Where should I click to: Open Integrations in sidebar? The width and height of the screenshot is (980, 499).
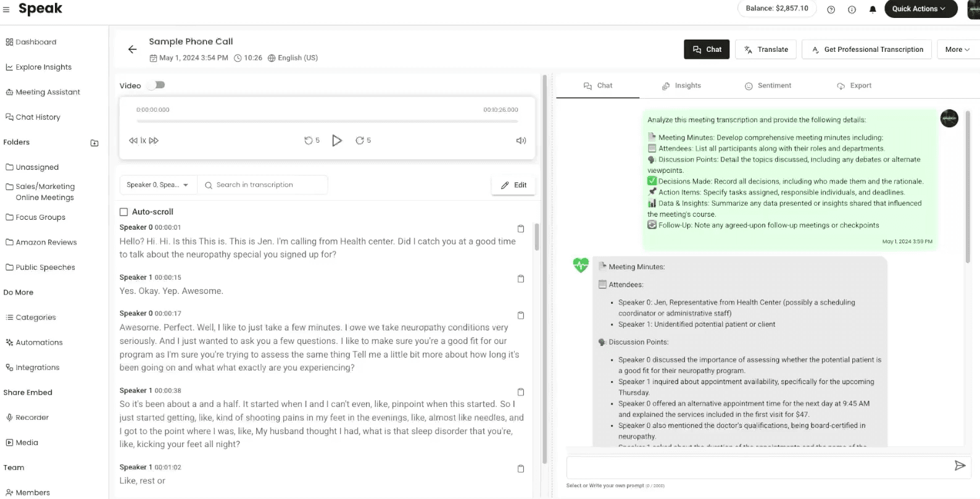tap(33, 367)
